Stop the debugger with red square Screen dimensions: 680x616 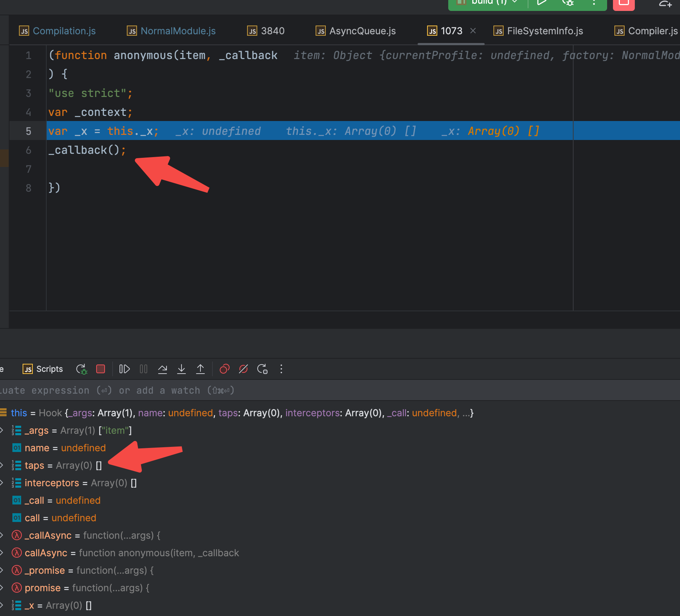tap(101, 369)
